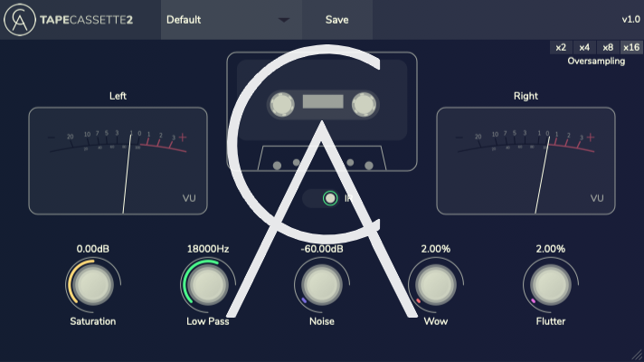
Task: Click the resize grip in bottom corner
Action: coord(638,356)
